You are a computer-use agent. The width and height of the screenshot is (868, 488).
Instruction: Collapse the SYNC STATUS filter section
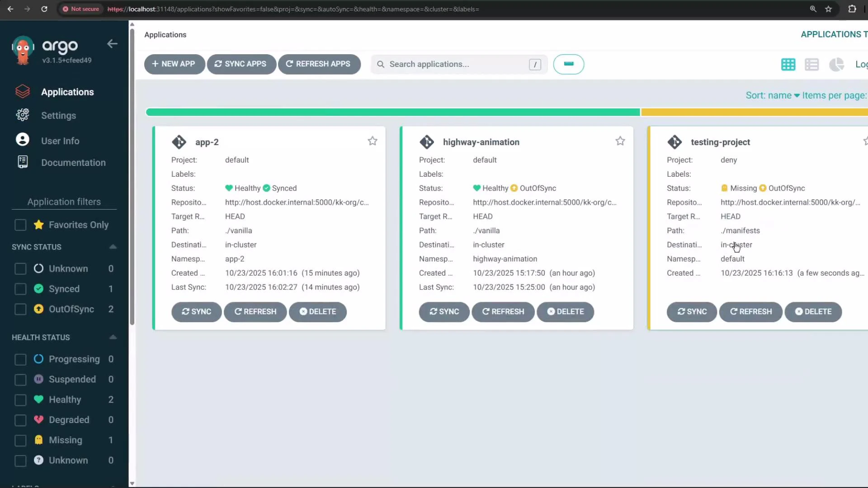click(113, 247)
